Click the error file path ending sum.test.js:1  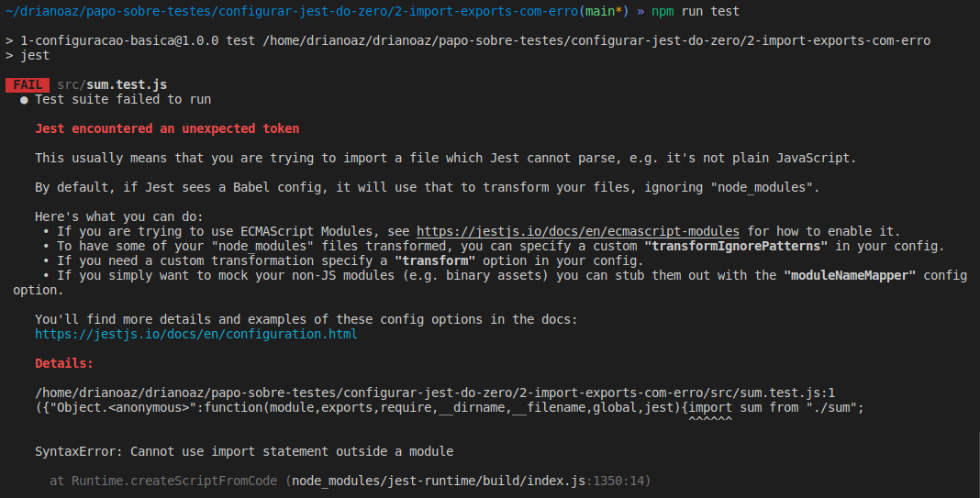pos(435,393)
